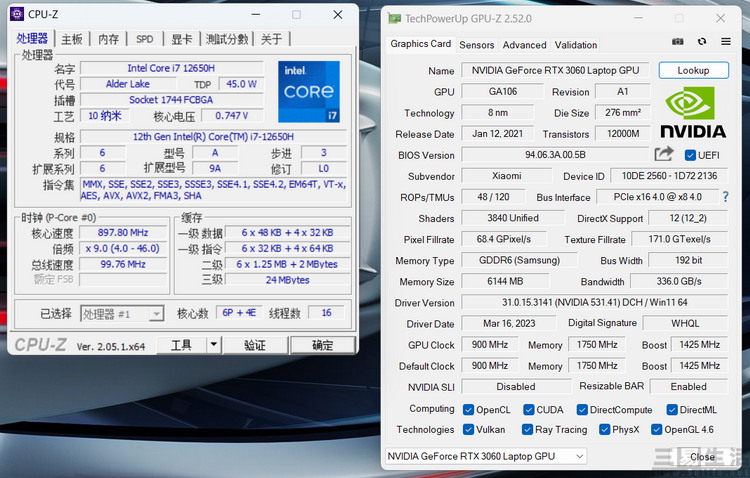This screenshot has width=750, height=478.
Task: Open the GPU selection dropdown in GPU-Z
Action: click(486, 456)
